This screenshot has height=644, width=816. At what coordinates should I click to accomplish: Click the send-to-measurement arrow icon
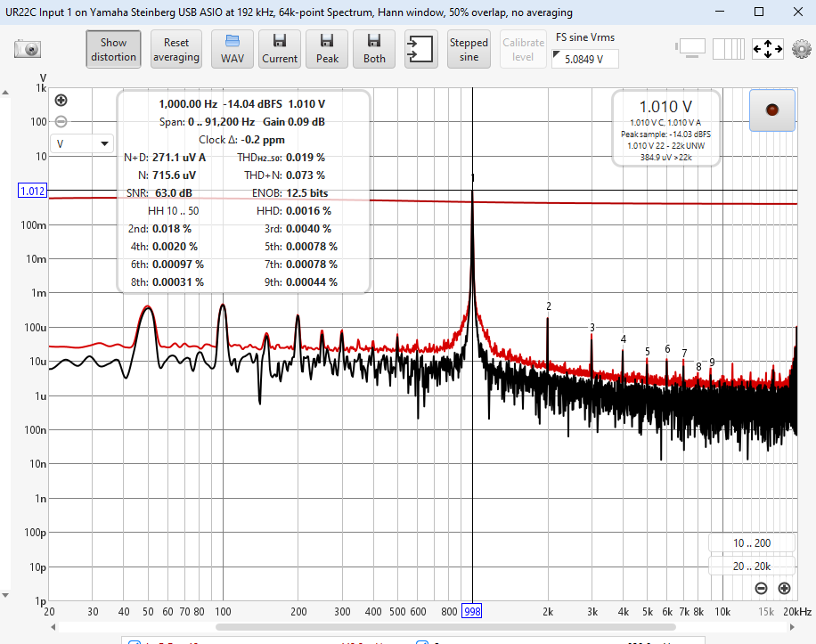[419, 49]
